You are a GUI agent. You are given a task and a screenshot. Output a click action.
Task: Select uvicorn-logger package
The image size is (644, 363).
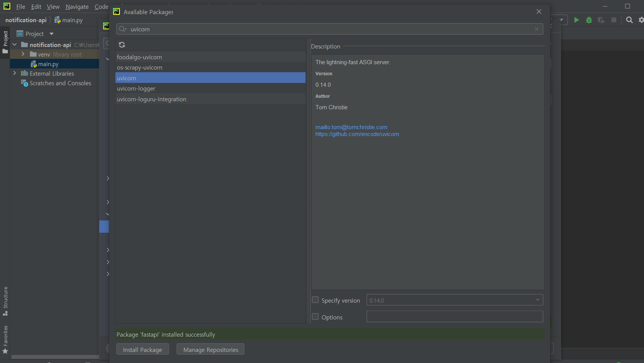[x=210, y=88]
